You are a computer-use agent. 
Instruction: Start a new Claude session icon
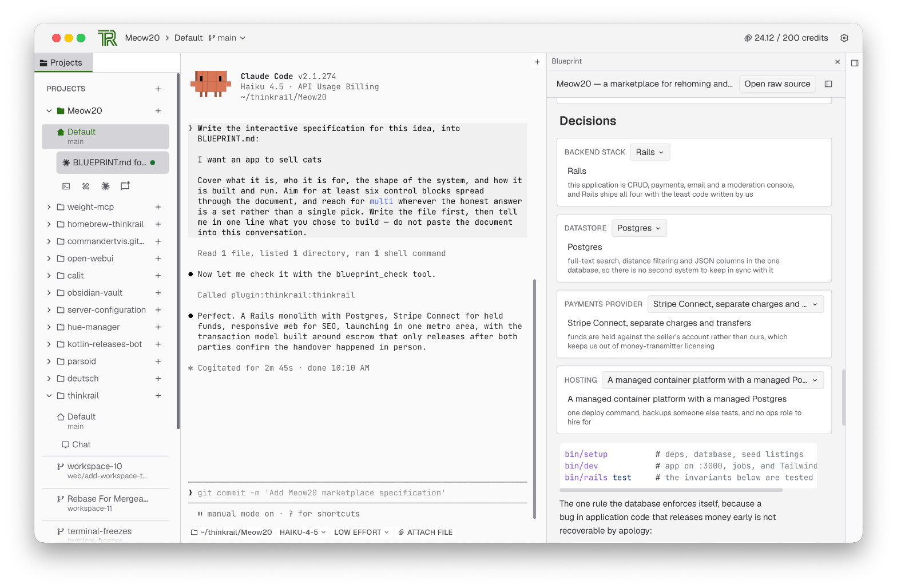(105, 186)
